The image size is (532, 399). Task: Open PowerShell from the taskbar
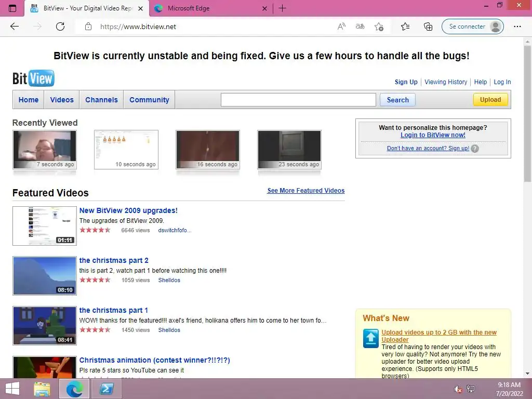[106, 389]
